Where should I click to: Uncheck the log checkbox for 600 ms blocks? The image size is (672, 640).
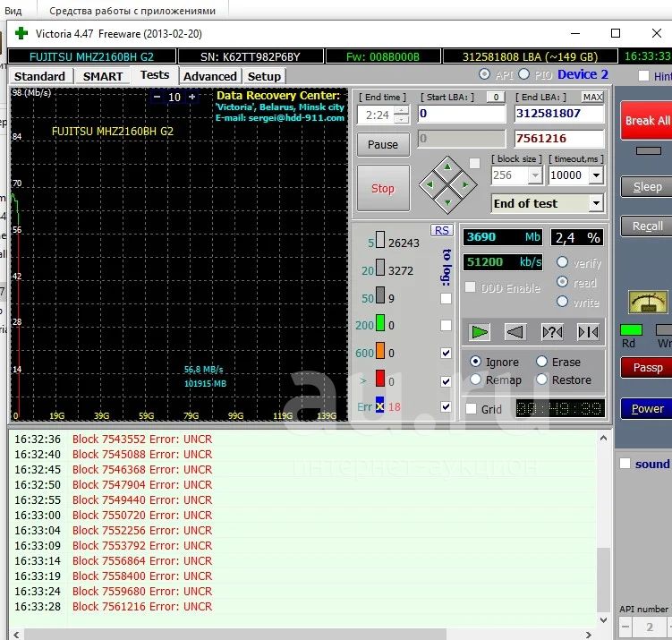click(446, 353)
